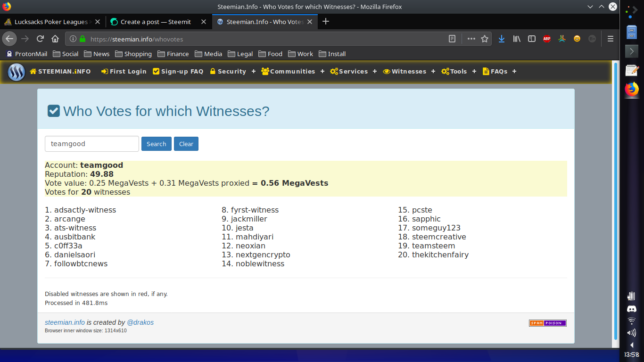Click the greyed B+ extension icon
The image size is (644, 362).
(x=592, y=39)
